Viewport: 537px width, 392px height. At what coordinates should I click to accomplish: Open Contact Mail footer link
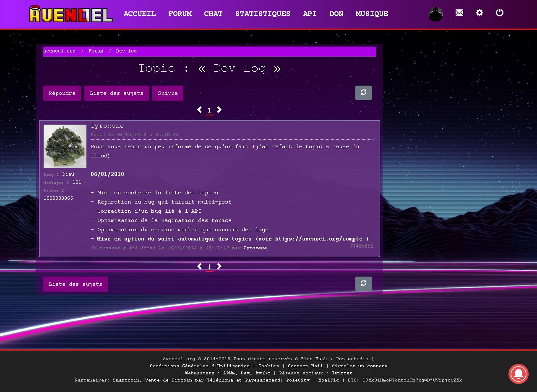(x=305, y=366)
